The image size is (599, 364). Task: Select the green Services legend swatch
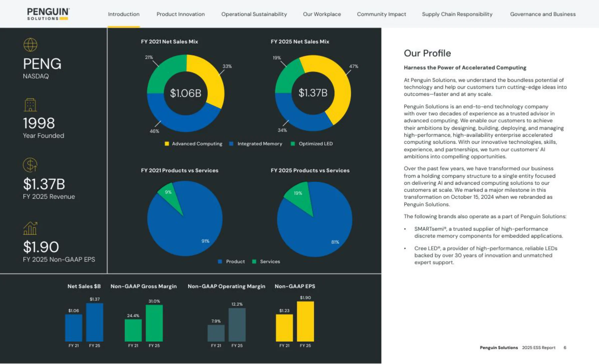click(x=254, y=262)
